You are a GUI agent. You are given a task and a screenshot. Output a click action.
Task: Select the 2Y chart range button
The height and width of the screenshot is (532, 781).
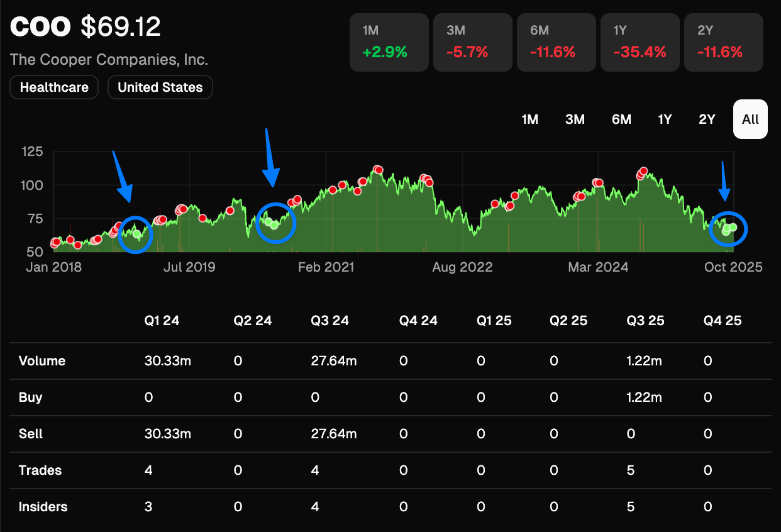[707, 119]
